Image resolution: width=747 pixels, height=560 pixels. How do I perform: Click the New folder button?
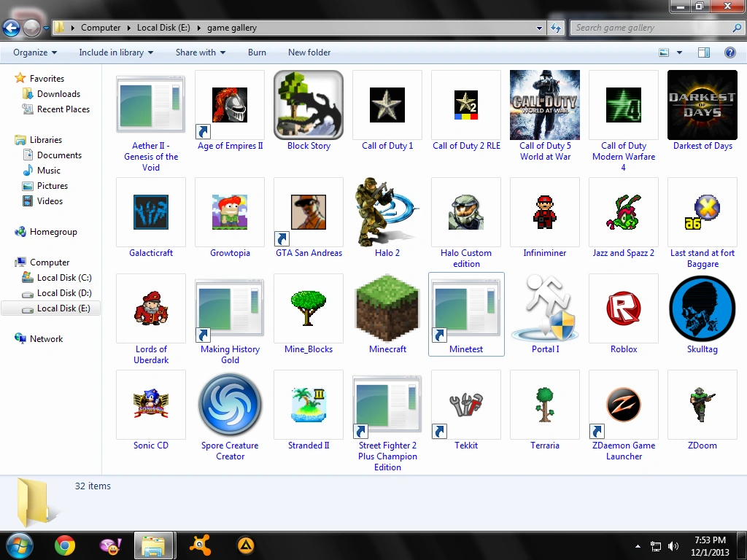coord(309,52)
